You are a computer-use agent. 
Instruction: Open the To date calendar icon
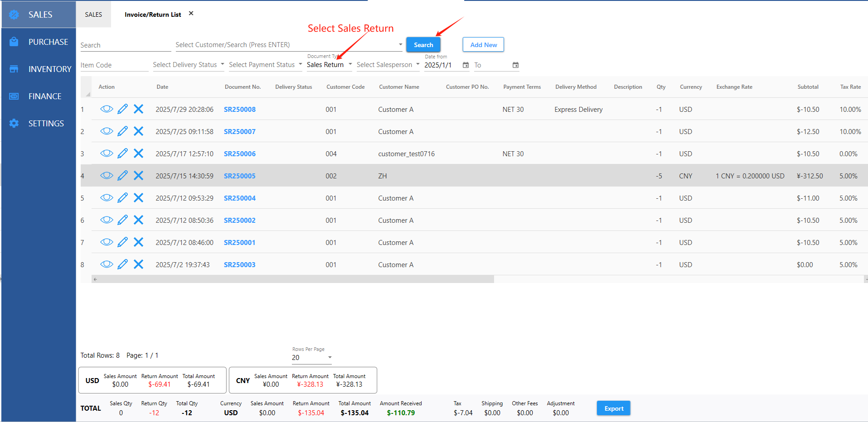click(x=515, y=65)
